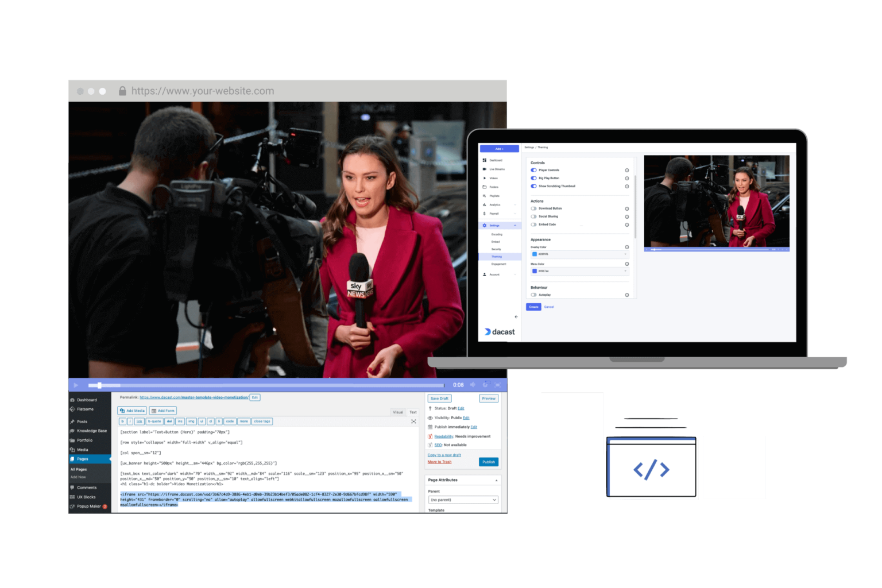This screenshot has height=588, width=882.
Task: Turn on the Autoplay toggle
Action: point(533,295)
